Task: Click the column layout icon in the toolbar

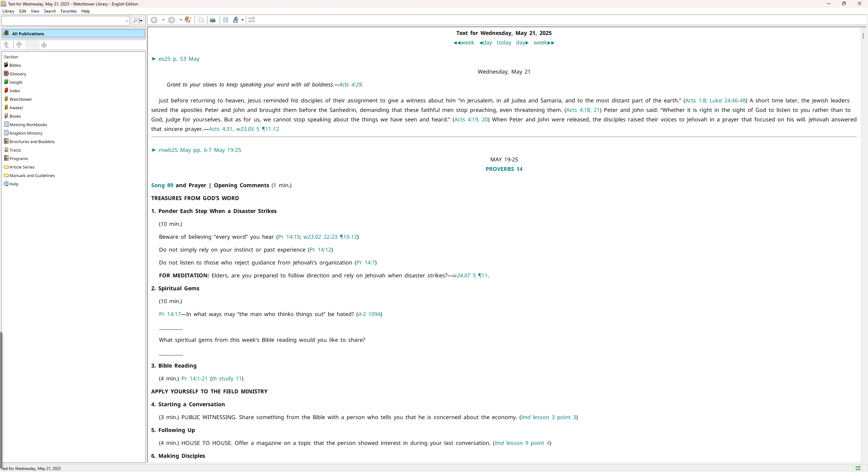Action: [225, 20]
